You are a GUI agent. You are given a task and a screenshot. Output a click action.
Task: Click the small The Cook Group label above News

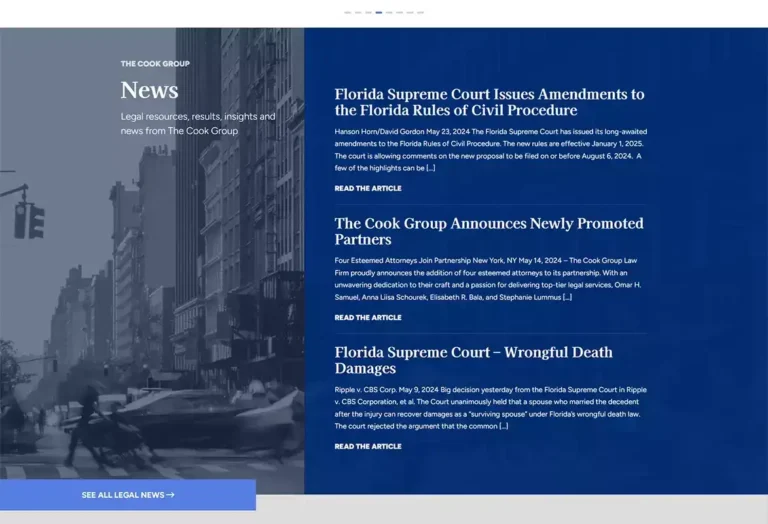pyautogui.click(x=155, y=64)
